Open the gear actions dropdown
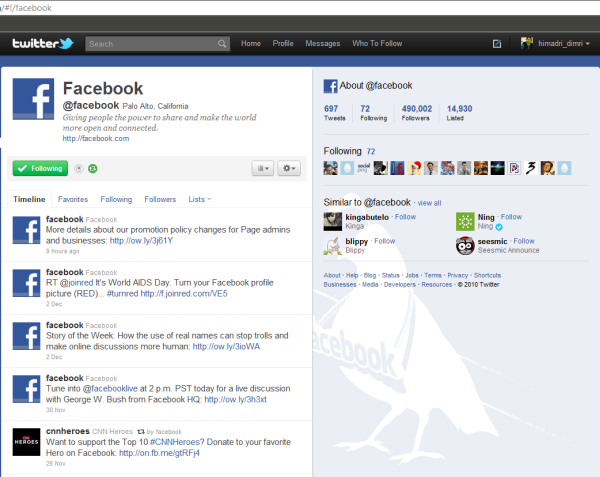The image size is (600, 477). click(289, 168)
